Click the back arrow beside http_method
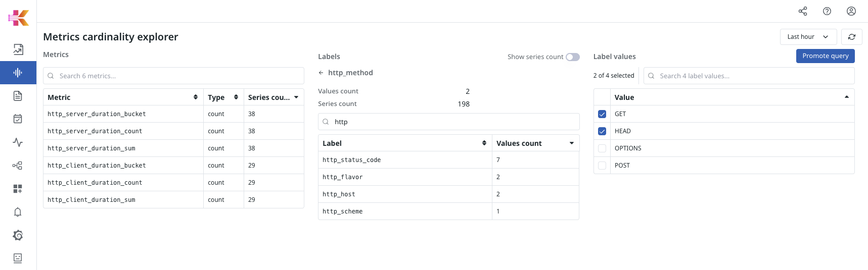 pos(321,73)
